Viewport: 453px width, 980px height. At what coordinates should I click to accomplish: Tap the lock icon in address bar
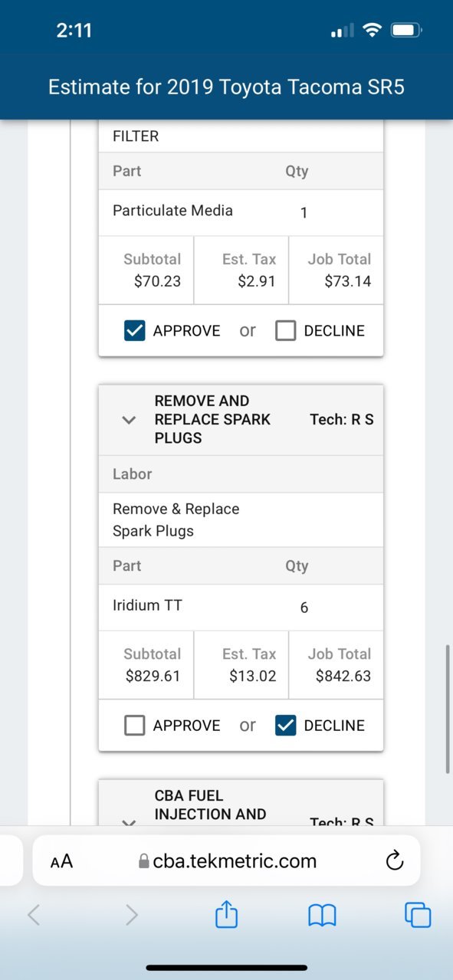(143, 861)
